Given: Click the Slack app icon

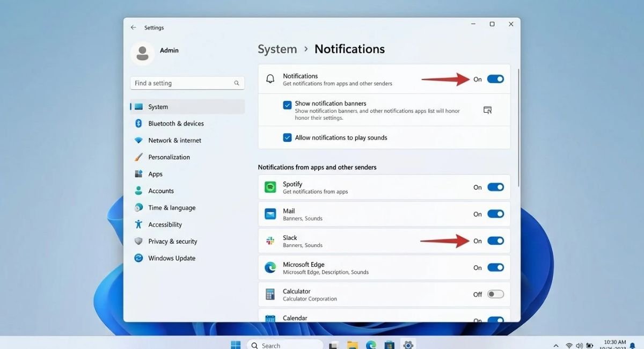Looking at the screenshot, I should click(270, 241).
